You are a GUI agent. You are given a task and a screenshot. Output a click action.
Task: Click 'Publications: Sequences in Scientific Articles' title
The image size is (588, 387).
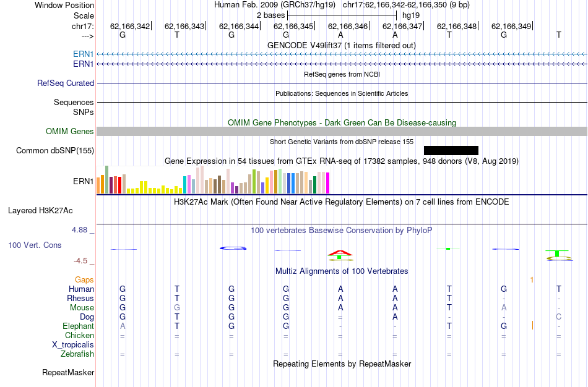342,93
